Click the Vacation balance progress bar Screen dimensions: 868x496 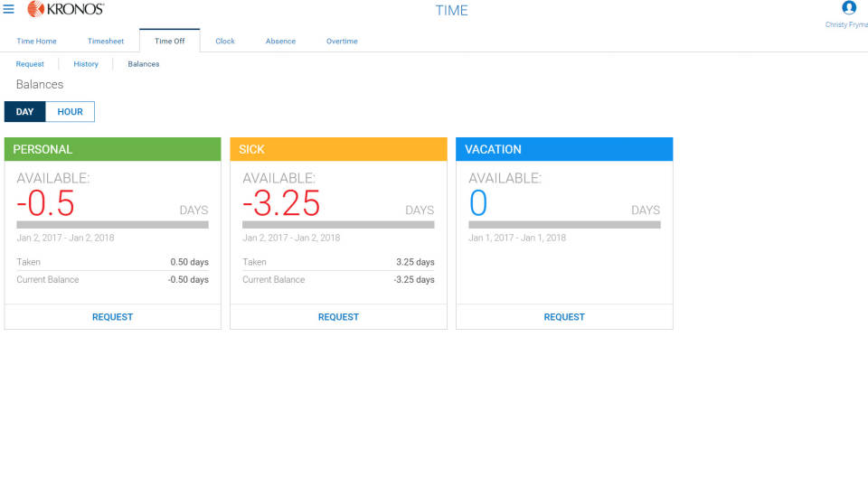pyautogui.click(x=564, y=225)
